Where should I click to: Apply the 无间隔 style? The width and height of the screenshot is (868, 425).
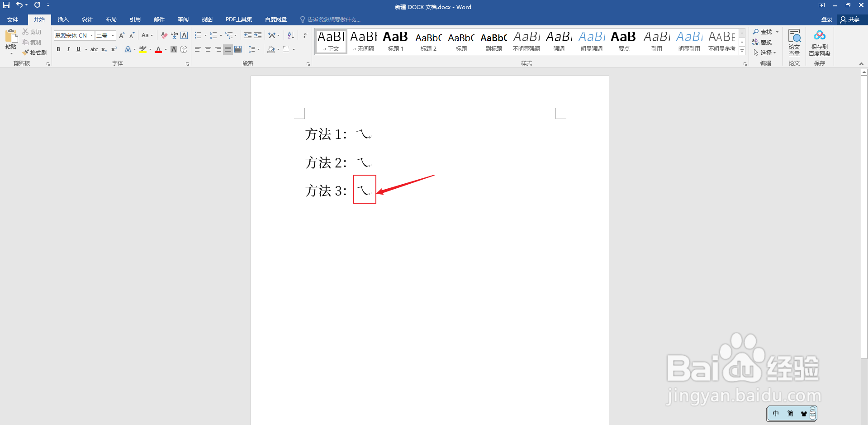point(363,41)
